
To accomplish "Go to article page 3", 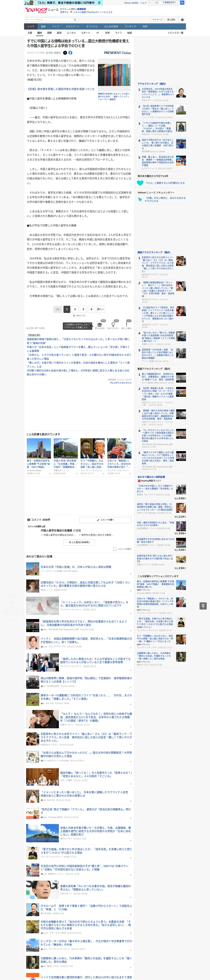I will (x=83, y=309).
